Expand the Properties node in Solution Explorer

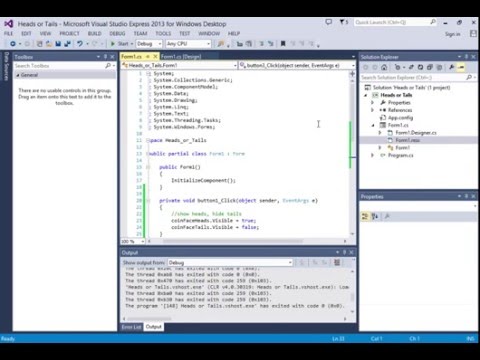(x=373, y=103)
